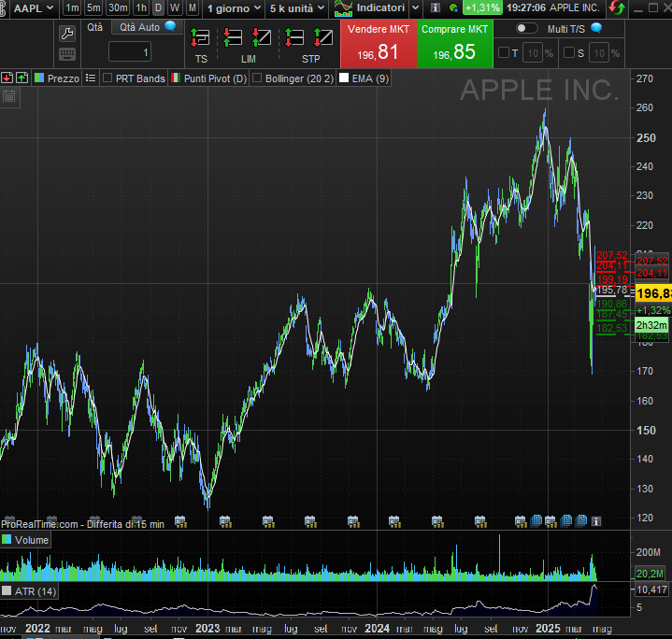Expand the 1 giorno timeframe dropdown
Viewport: 672px width, 639px height.
[x=234, y=7]
